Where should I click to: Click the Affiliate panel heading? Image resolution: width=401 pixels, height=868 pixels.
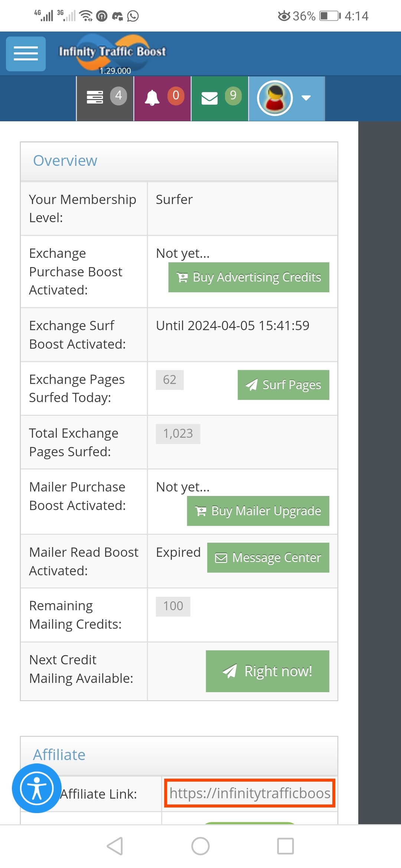point(59,755)
